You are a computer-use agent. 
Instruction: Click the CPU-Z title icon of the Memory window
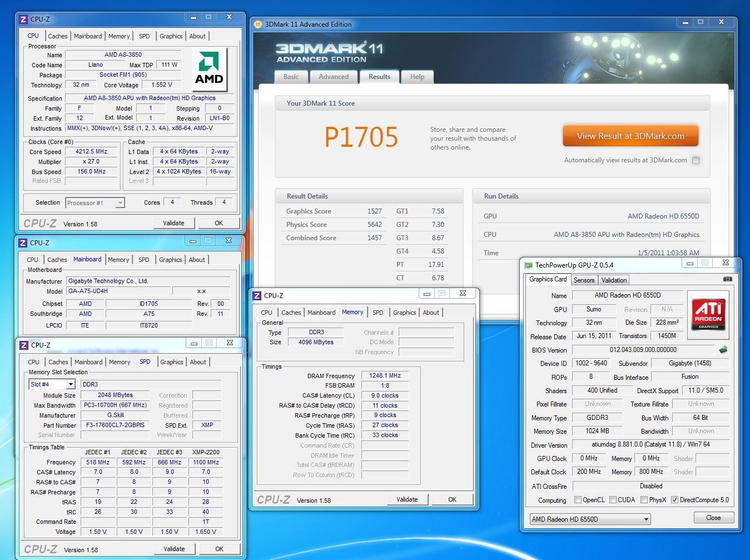click(257, 295)
